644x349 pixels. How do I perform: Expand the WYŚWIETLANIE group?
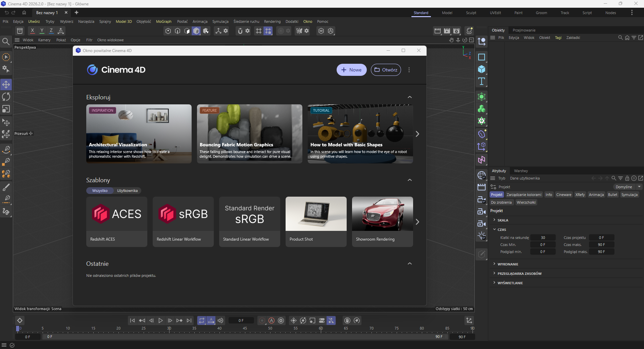click(x=494, y=283)
